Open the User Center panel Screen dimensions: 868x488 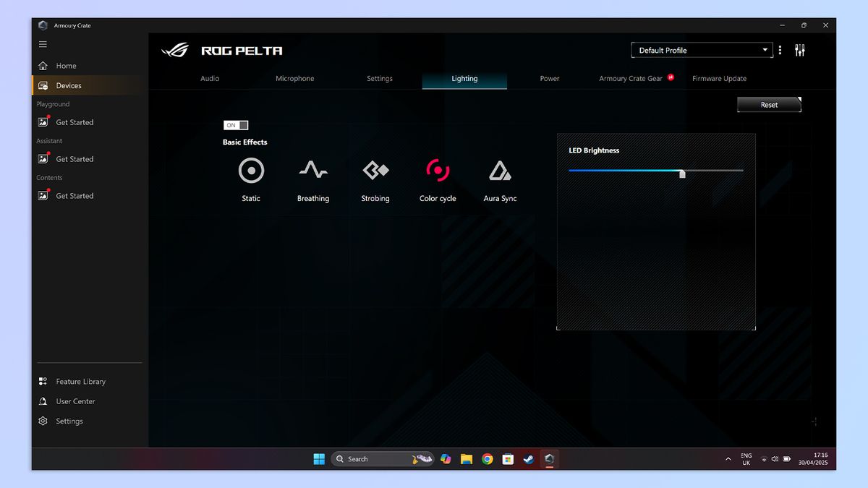point(76,401)
